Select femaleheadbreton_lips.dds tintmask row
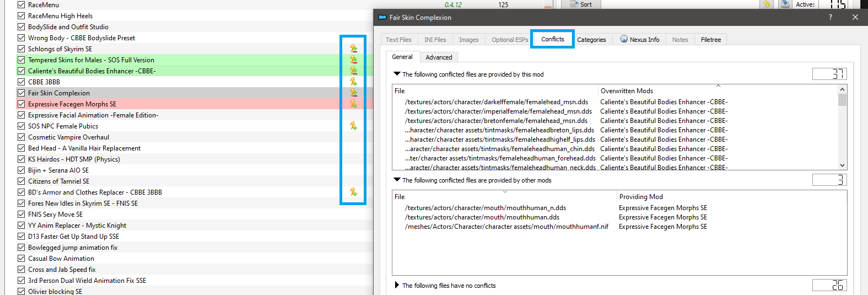The width and height of the screenshot is (868, 295). click(x=614, y=130)
